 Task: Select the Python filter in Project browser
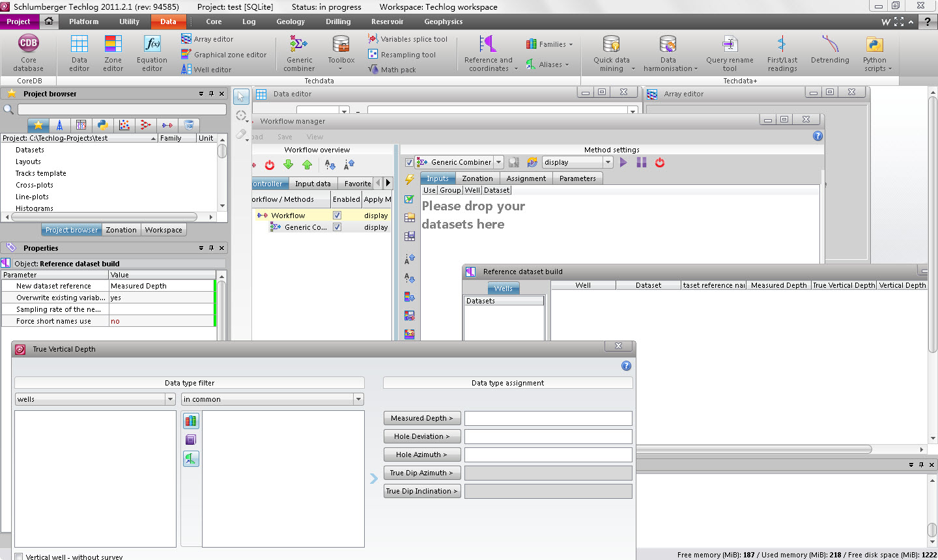tap(102, 125)
